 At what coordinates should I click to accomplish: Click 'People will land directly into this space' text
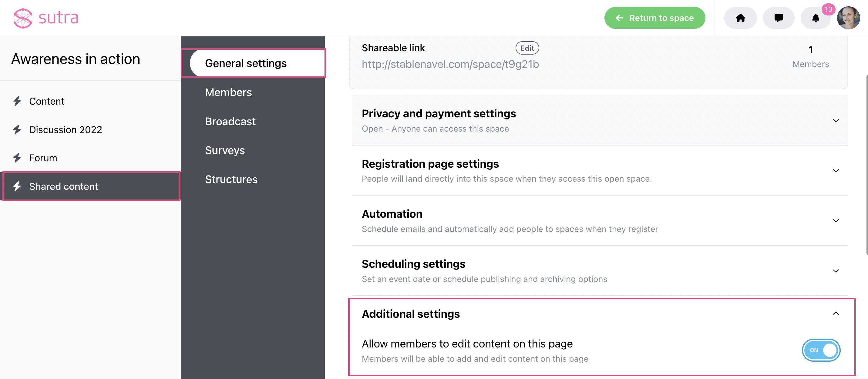click(x=506, y=179)
